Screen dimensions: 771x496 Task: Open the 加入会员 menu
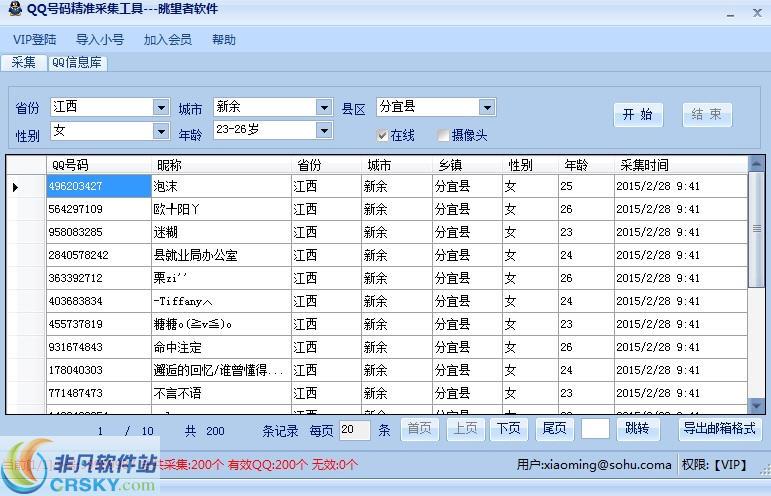[168, 39]
